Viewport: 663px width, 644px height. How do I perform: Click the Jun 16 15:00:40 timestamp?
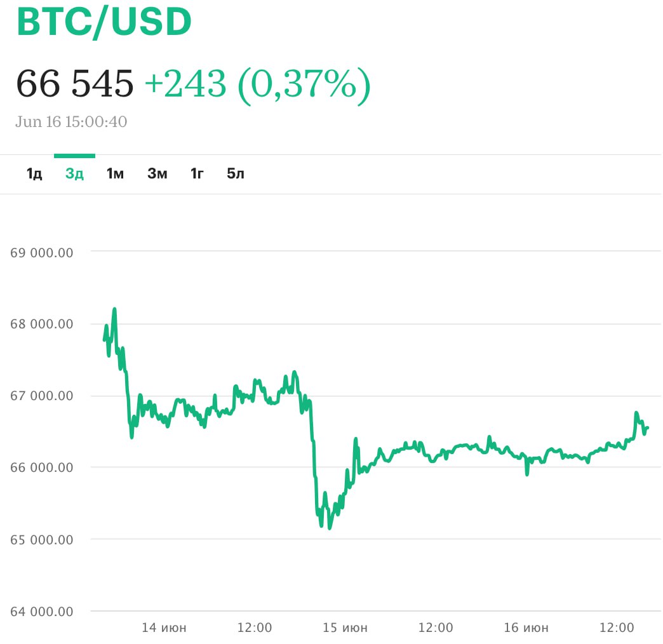pos(71,121)
